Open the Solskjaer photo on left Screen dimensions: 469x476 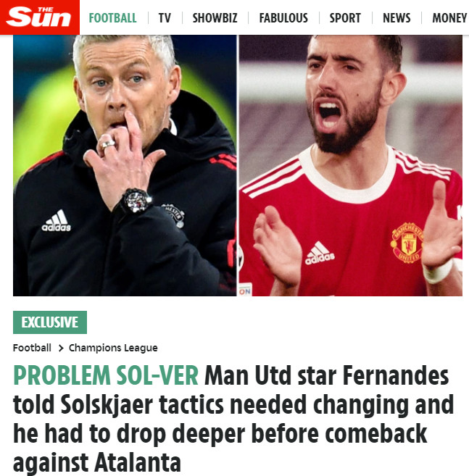(x=125, y=165)
